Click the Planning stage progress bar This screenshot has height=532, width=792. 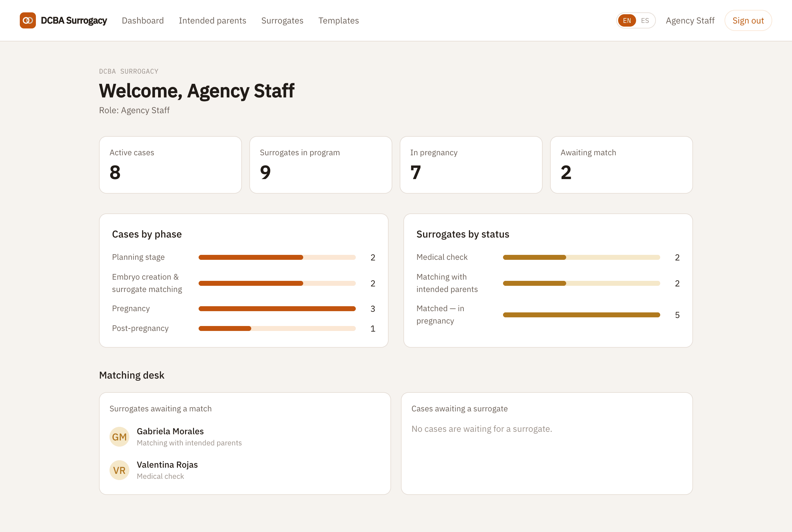point(277,258)
